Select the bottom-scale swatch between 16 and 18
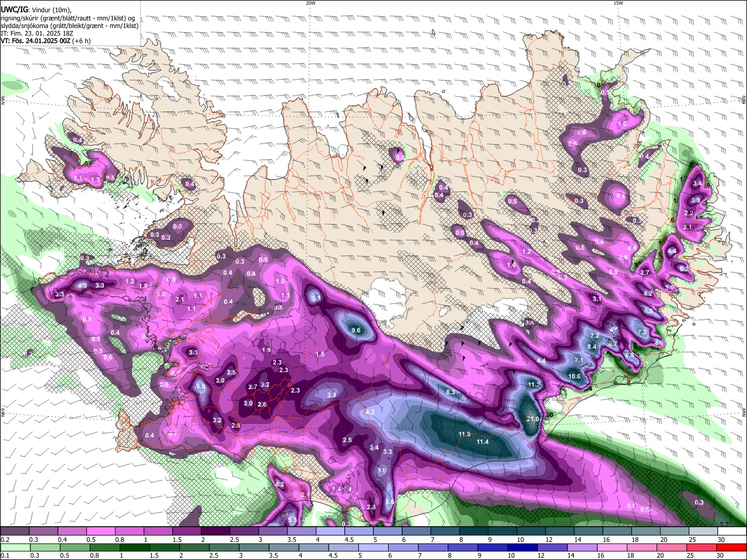Screen dimensions: 747x560 [612, 548]
